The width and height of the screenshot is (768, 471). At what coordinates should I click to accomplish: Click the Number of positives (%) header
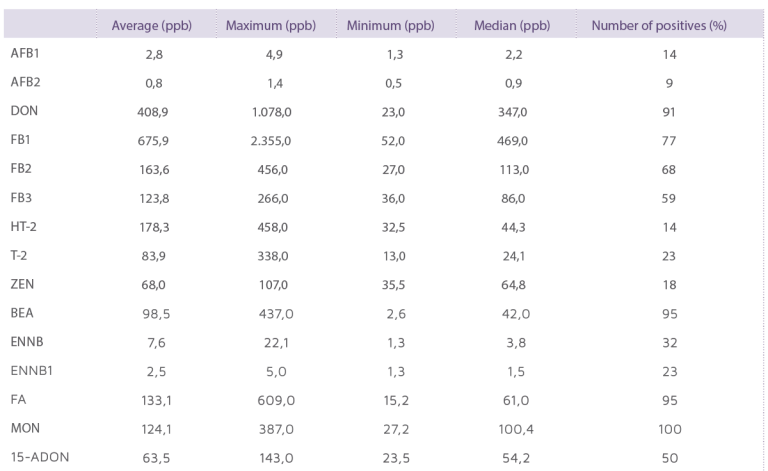tap(659, 25)
